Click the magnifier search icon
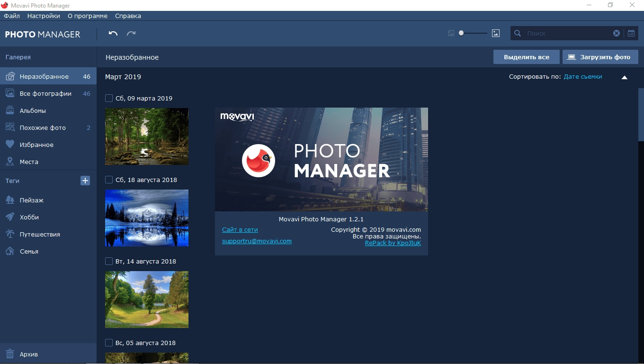 click(518, 33)
